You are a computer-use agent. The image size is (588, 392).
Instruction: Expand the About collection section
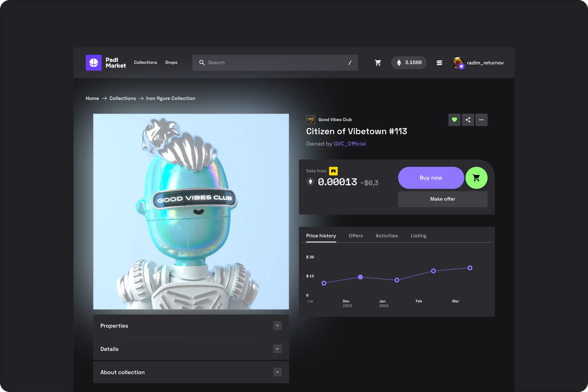(x=277, y=372)
